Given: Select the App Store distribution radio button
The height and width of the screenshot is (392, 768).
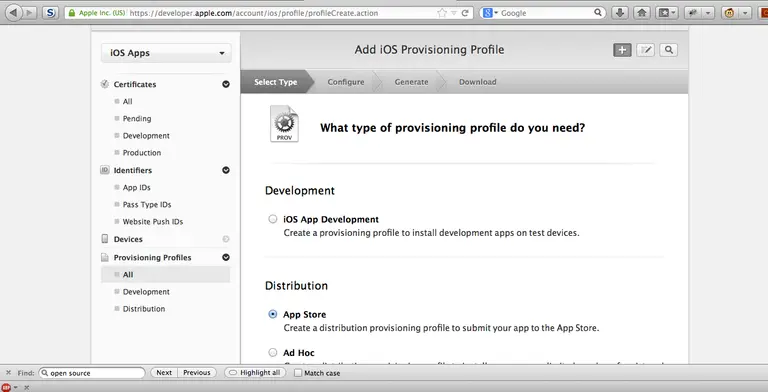Looking at the screenshot, I should click(273, 314).
